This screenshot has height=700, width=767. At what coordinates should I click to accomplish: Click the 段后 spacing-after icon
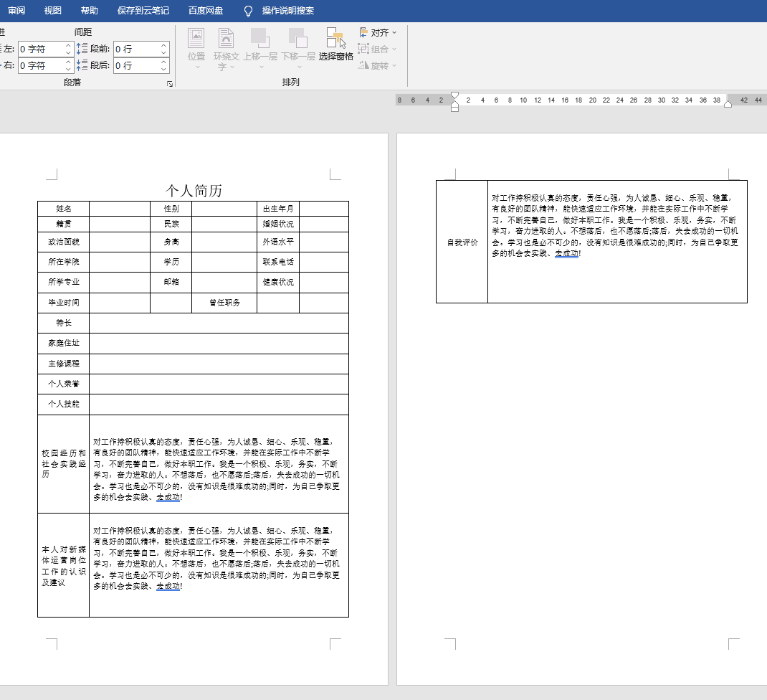(x=82, y=65)
